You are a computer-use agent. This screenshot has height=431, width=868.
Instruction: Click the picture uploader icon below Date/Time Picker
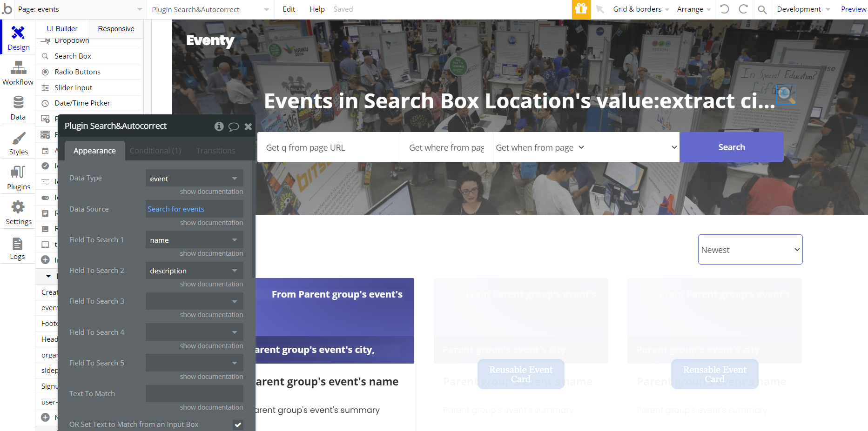click(x=46, y=119)
